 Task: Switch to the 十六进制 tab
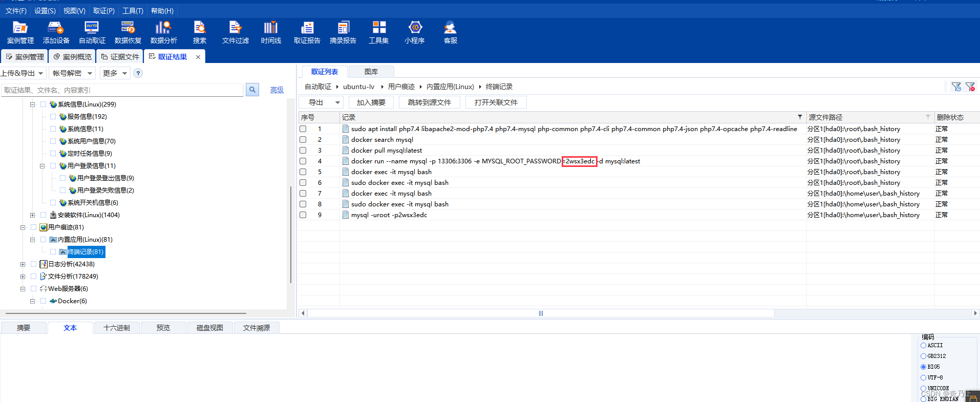click(117, 328)
